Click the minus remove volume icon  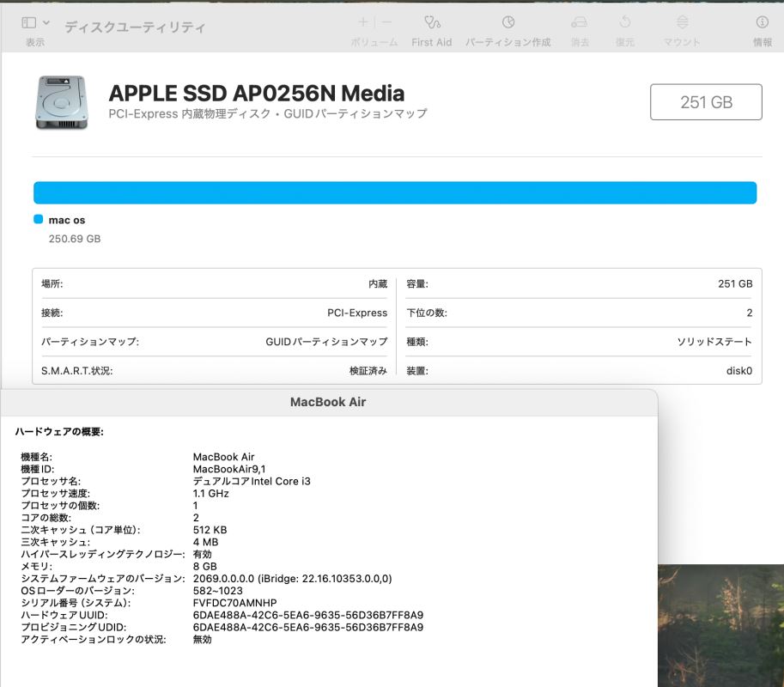coord(386,23)
